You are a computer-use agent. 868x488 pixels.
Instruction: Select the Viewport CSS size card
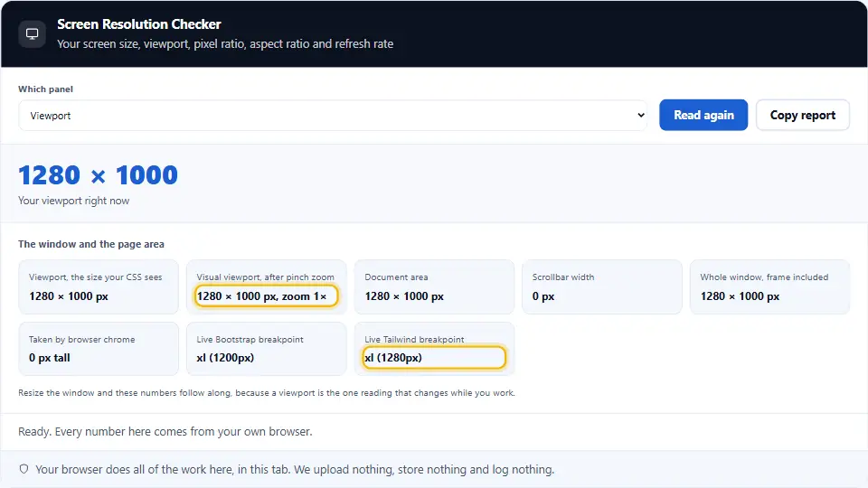click(x=99, y=286)
